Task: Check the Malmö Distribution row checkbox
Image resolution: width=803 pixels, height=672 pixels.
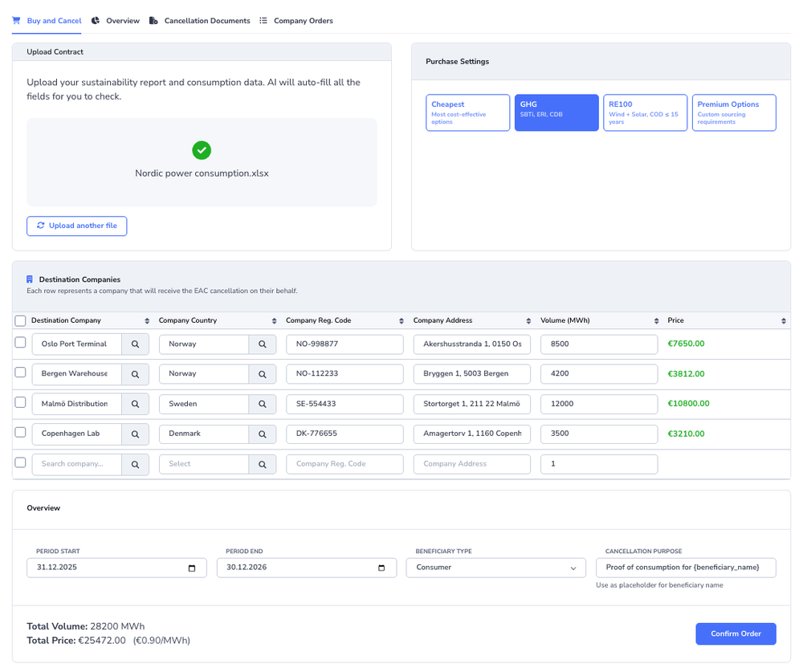Action: tap(21, 402)
